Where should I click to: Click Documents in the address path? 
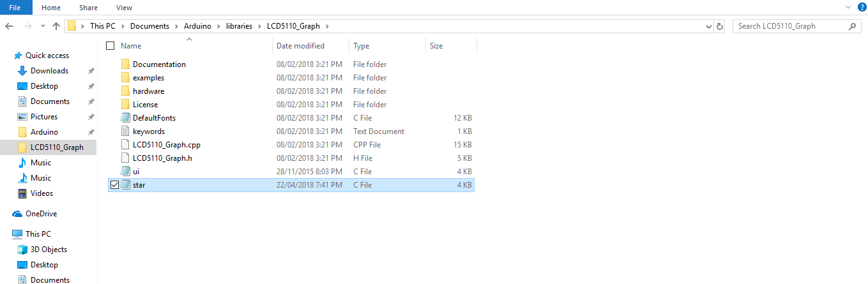pos(150,26)
